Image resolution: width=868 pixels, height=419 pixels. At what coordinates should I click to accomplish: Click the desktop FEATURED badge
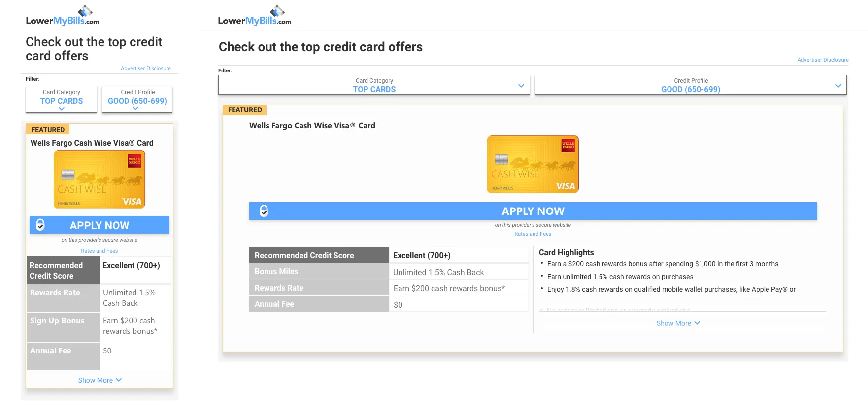click(x=245, y=110)
